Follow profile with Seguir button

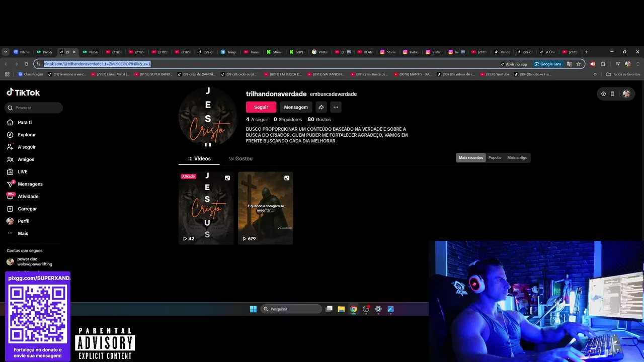point(261,107)
